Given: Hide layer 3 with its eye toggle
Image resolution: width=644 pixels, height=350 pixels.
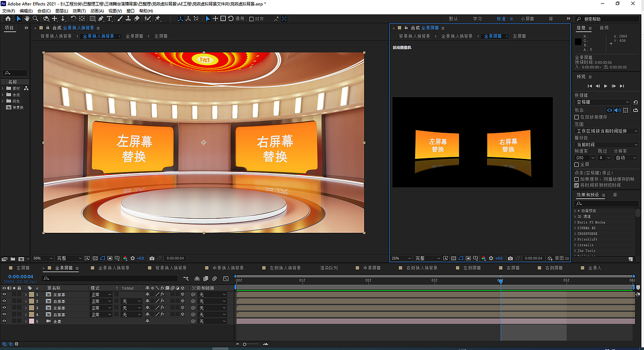Looking at the screenshot, I should click(x=4, y=308).
